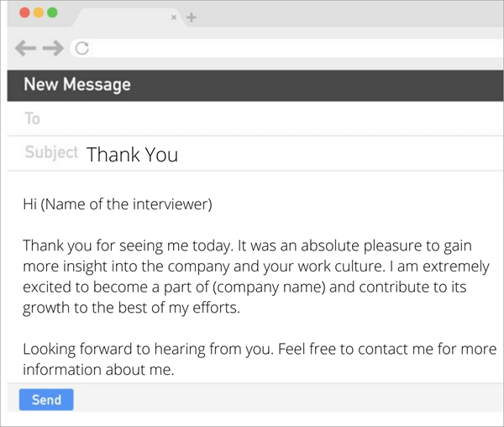Image resolution: width=504 pixels, height=427 pixels.
Task: Click the red close window button
Action: (24, 13)
